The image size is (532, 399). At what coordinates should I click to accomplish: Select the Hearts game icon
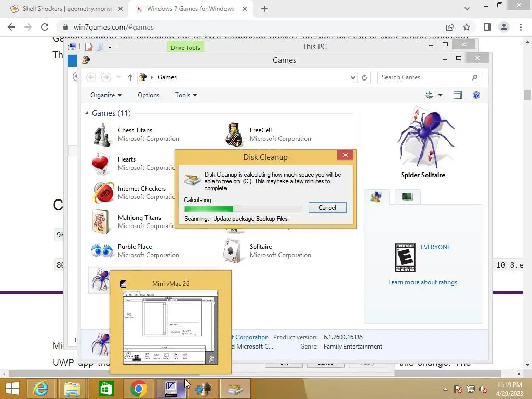[101, 164]
